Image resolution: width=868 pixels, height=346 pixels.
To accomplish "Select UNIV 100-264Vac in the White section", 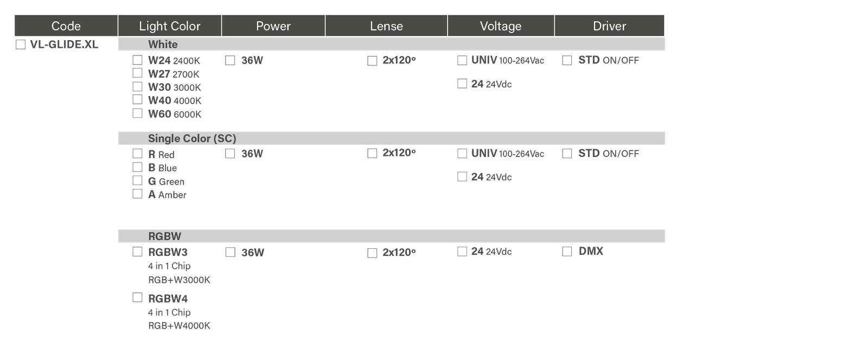I will 462,60.
